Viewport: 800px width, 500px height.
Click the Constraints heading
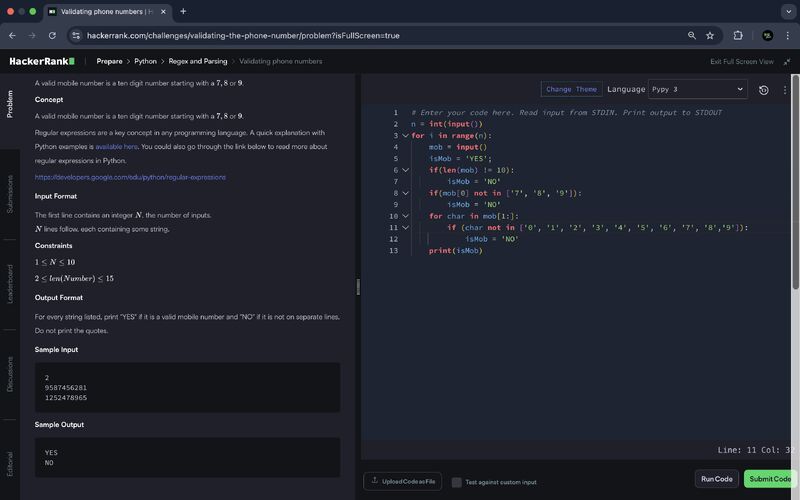point(54,245)
